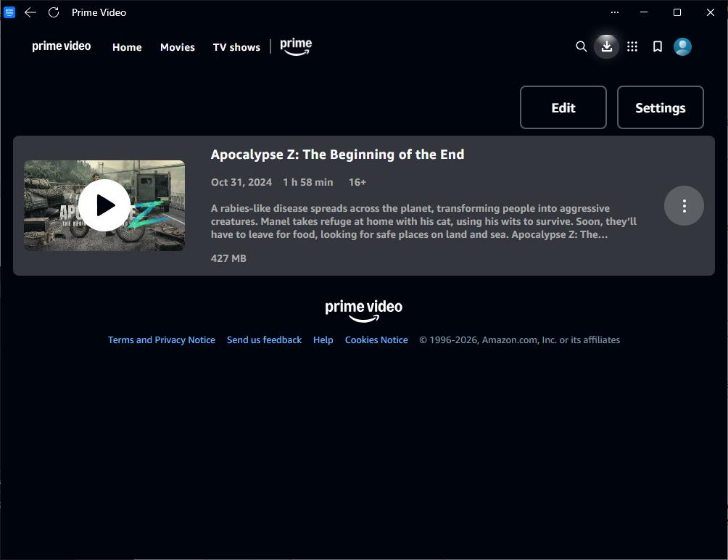This screenshot has height=560, width=728.
Task: Click the Oct 31, 2024 release date
Action: (241, 182)
